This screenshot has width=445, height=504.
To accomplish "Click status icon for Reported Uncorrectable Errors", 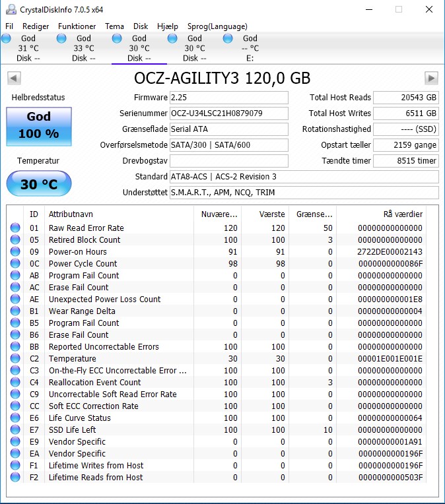I will tap(15, 346).
